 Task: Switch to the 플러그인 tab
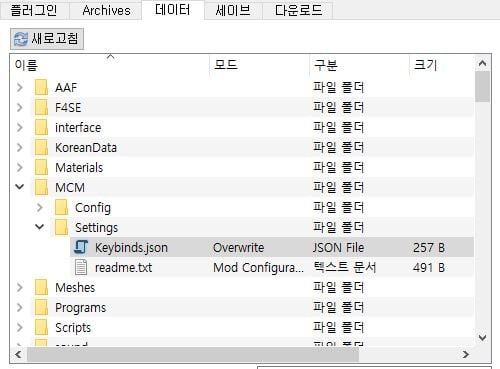[x=34, y=10]
